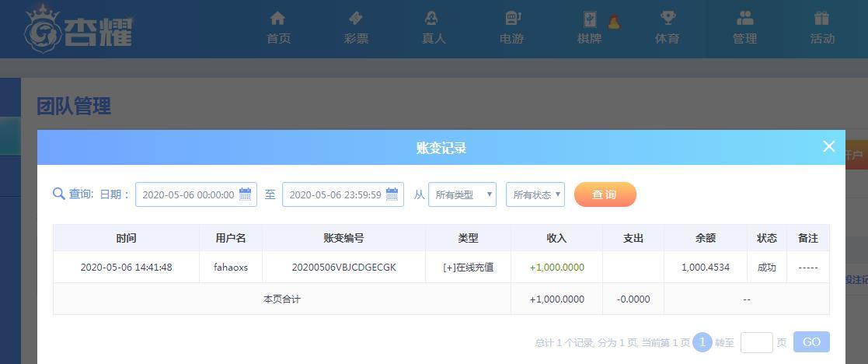This screenshot has height=364, width=868.
Task: Open the 活动 gift box icon
Action: [x=821, y=19]
